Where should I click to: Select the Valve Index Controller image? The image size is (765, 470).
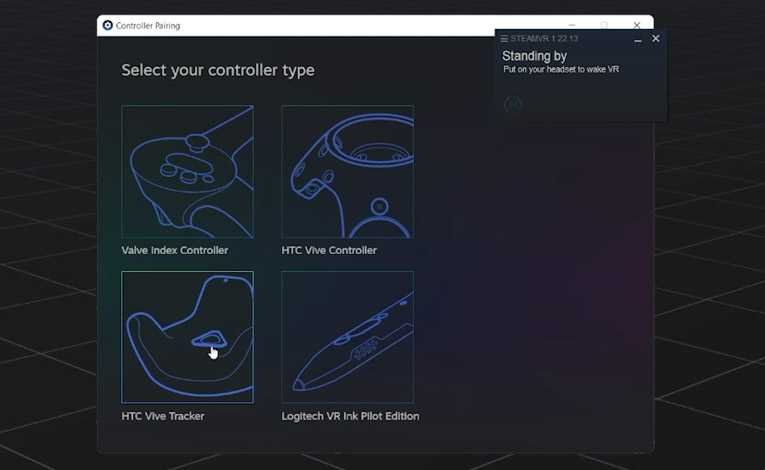187,171
